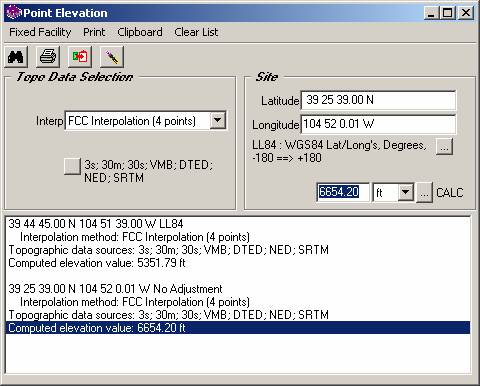480x386 pixels.
Task: Select the '39 25 39.00 N 104 52 0.01 W No Adjustment' line
Action: coord(115,289)
